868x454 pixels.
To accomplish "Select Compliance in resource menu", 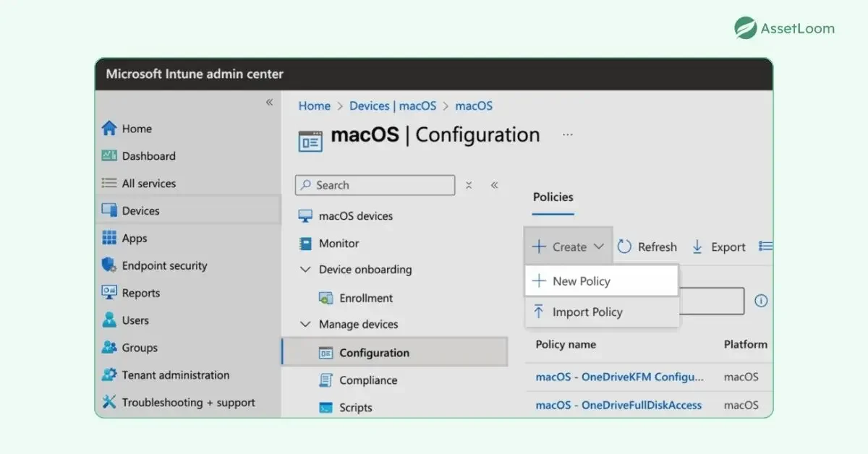I will pos(368,380).
